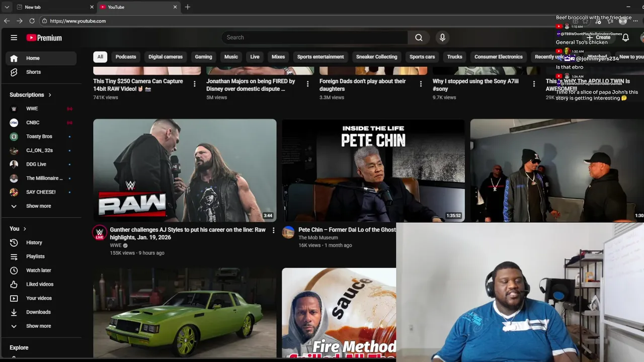Open WWE channel name link under video
The image size is (644, 362).
point(116,245)
